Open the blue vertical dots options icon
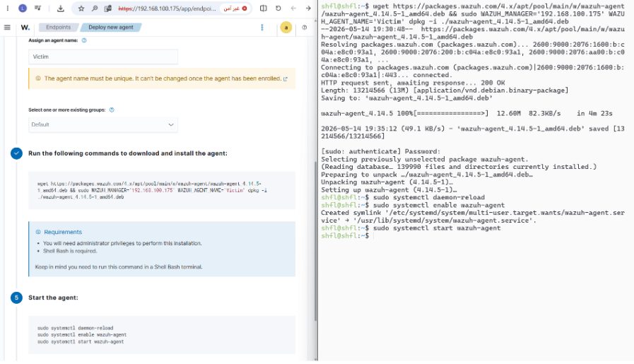 pos(262,27)
